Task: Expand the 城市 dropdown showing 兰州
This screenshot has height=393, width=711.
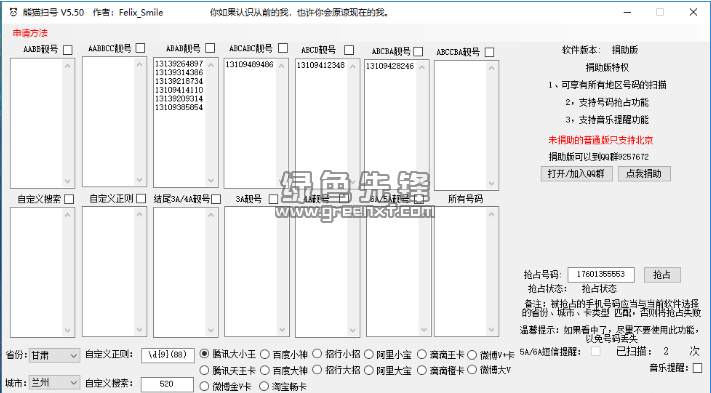Action: coord(54,383)
